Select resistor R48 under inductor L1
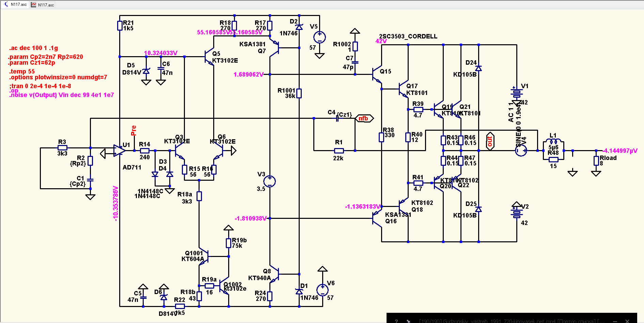Screen dimensions: 644x323 click(553, 159)
